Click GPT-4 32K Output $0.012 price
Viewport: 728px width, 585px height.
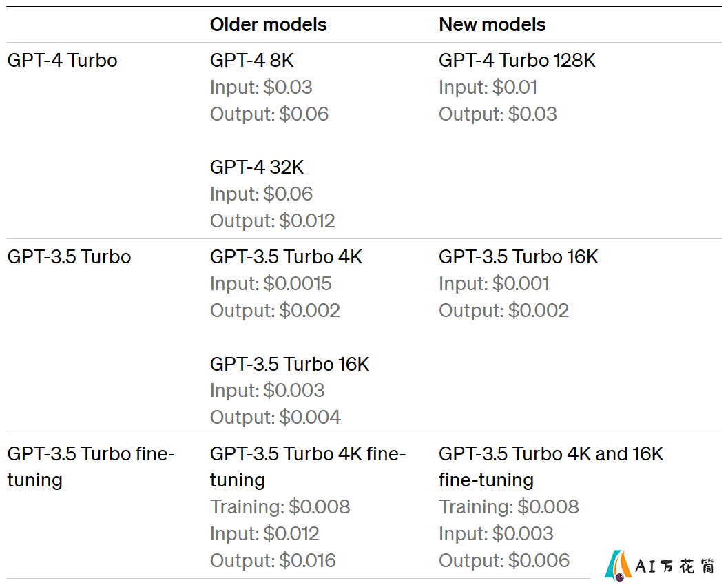[x=273, y=221]
